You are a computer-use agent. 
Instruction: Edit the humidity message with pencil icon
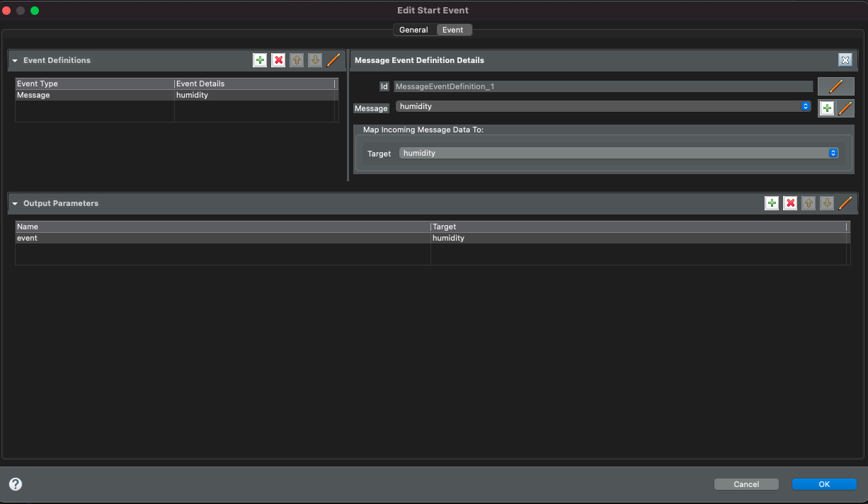coord(845,108)
